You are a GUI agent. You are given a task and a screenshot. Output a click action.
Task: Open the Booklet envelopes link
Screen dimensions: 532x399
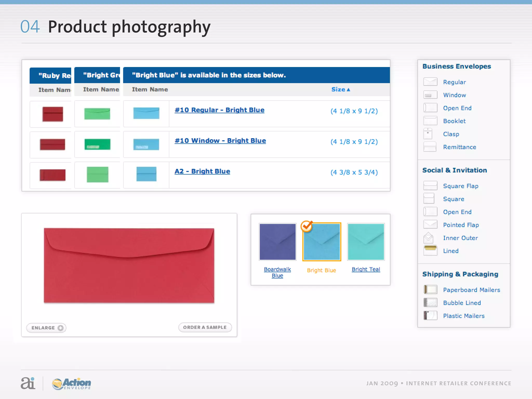(454, 121)
